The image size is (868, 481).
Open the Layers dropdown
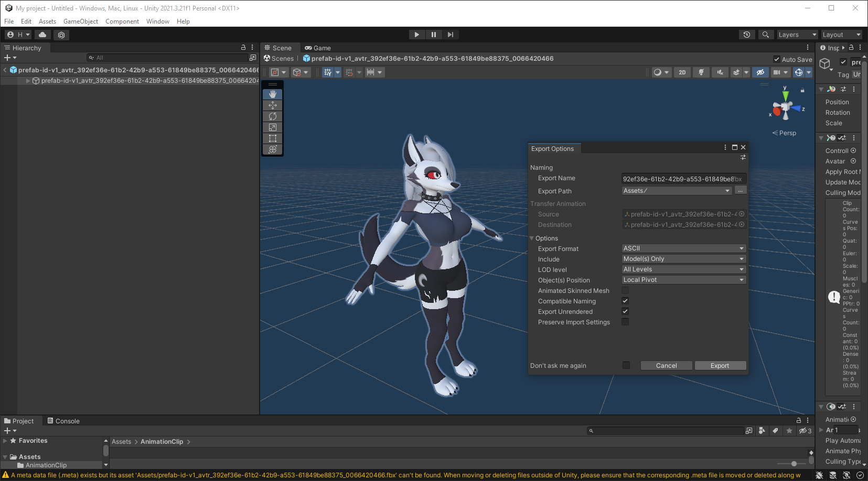click(797, 35)
